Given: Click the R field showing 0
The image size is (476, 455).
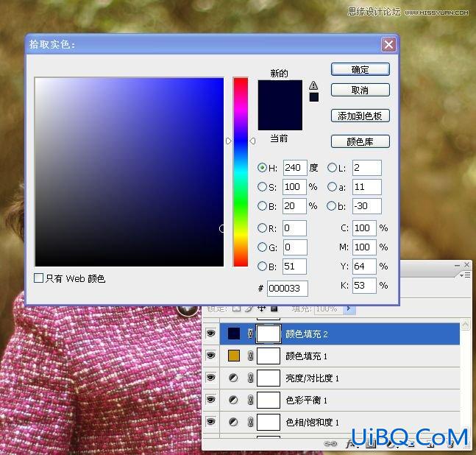Looking at the screenshot, I should 294,228.
